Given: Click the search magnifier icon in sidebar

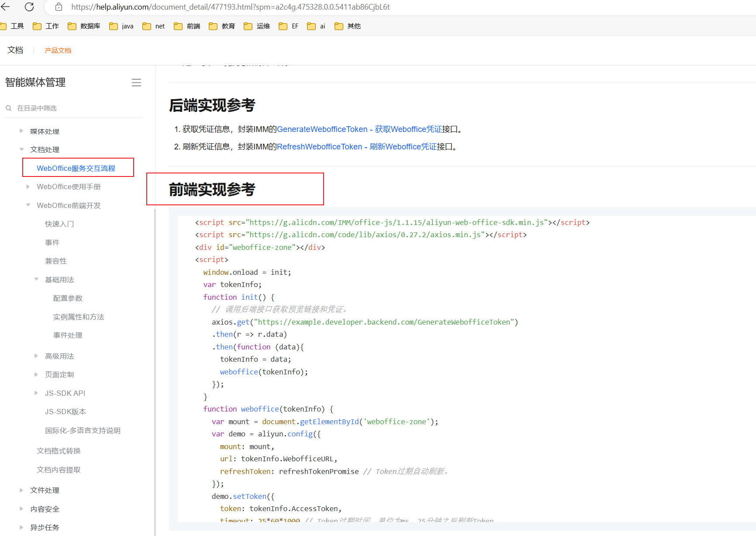Looking at the screenshot, I should (x=8, y=108).
